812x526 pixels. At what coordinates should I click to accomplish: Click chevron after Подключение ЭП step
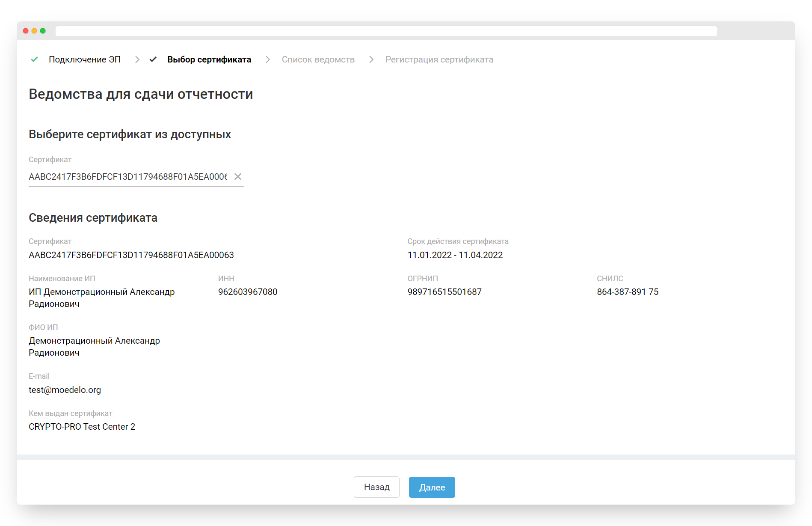137,59
